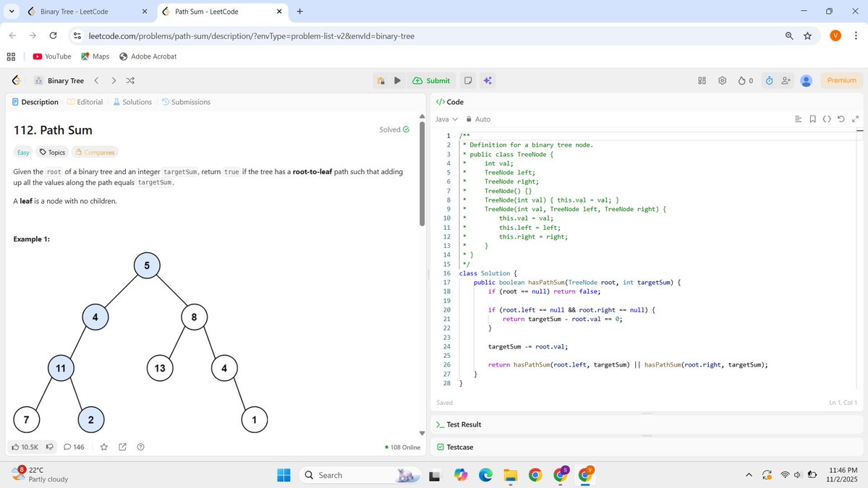Open LeetCode settings gear
This screenshot has height=488, width=868.
[722, 80]
